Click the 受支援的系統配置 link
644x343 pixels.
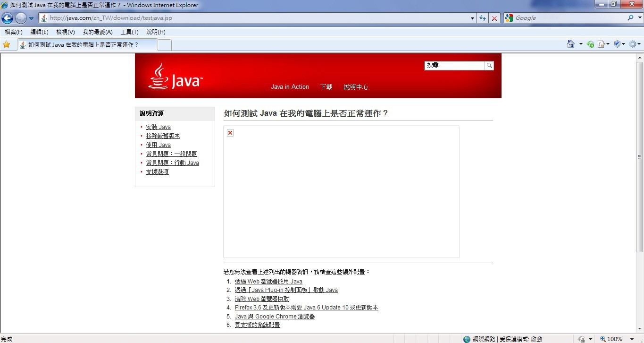click(x=257, y=325)
